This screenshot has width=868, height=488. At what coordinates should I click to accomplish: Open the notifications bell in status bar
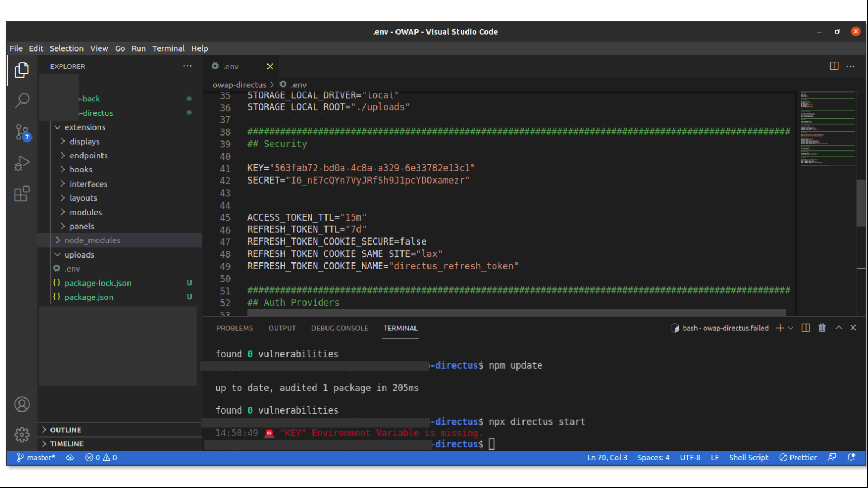pos(852,458)
